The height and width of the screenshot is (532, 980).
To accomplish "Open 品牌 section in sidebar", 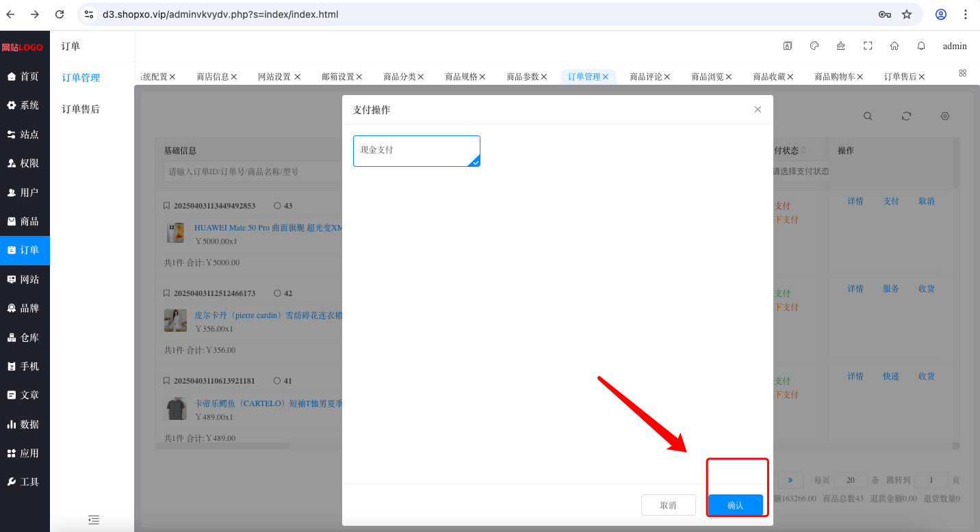I will click(x=25, y=308).
